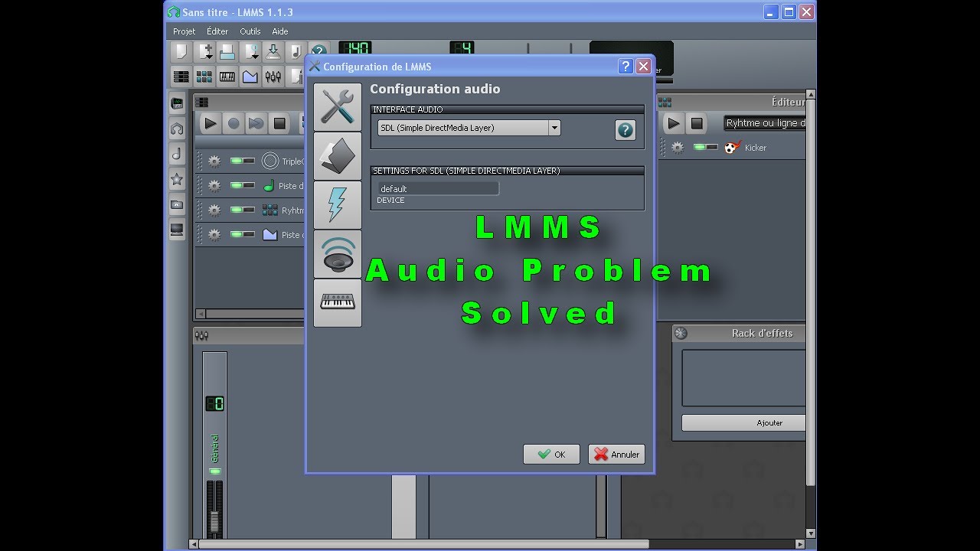Open the Aide menu
The width and height of the screenshot is (980, 551).
point(280,31)
